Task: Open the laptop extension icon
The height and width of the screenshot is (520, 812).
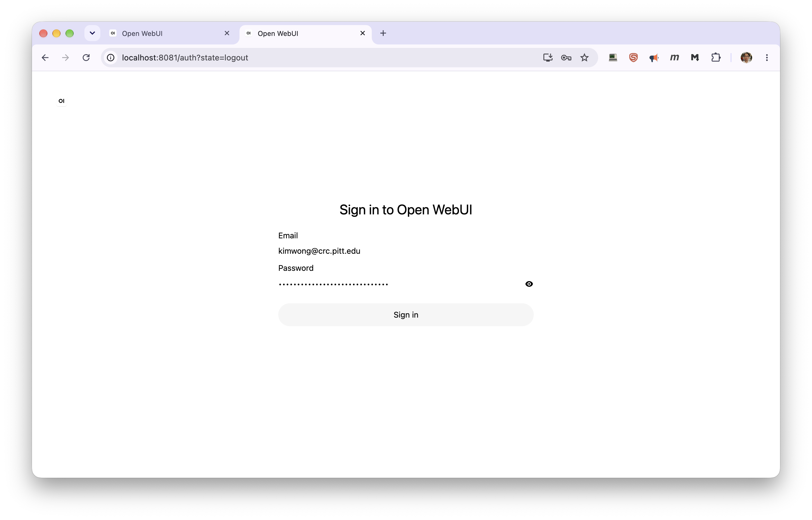Action: tap(613, 58)
